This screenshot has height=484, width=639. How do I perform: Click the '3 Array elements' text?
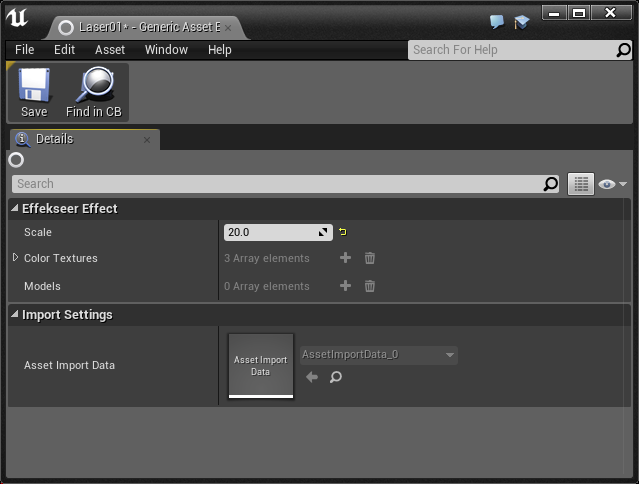click(x=267, y=258)
